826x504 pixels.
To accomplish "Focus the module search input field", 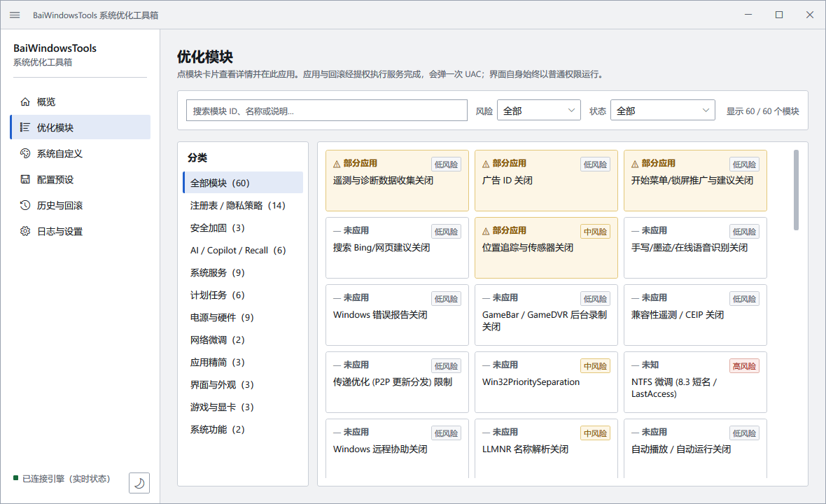I will (327, 110).
